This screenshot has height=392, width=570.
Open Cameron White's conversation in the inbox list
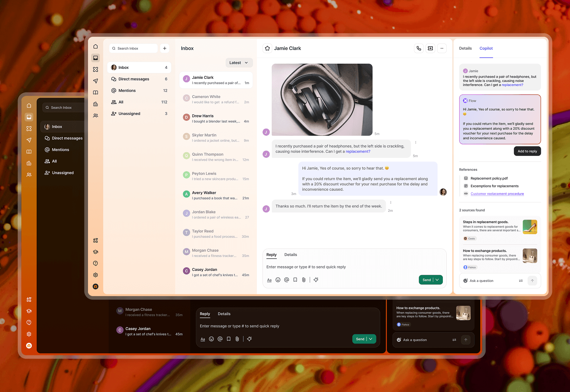(x=216, y=99)
